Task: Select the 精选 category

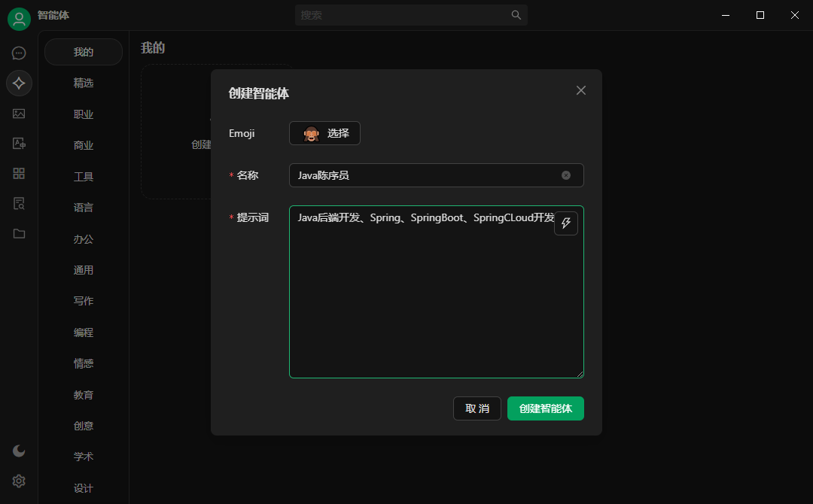Action: (x=84, y=83)
